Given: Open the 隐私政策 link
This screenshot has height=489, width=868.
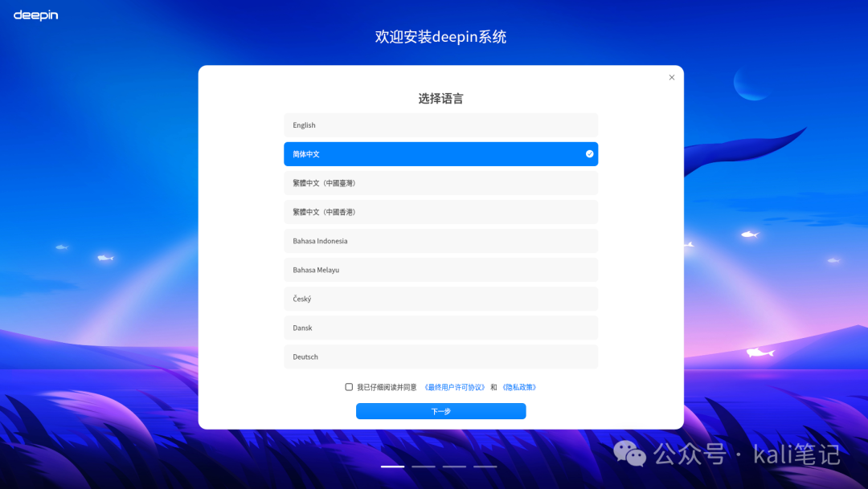Looking at the screenshot, I should click(519, 387).
